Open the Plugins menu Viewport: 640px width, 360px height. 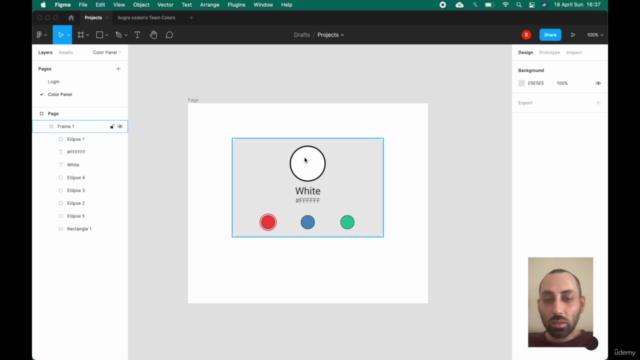coord(236,5)
